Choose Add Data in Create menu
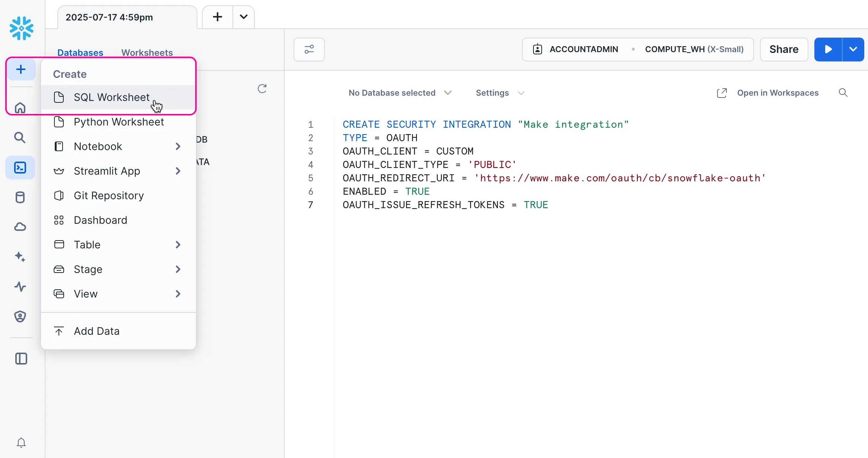The height and width of the screenshot is (458, 868). 96,331
